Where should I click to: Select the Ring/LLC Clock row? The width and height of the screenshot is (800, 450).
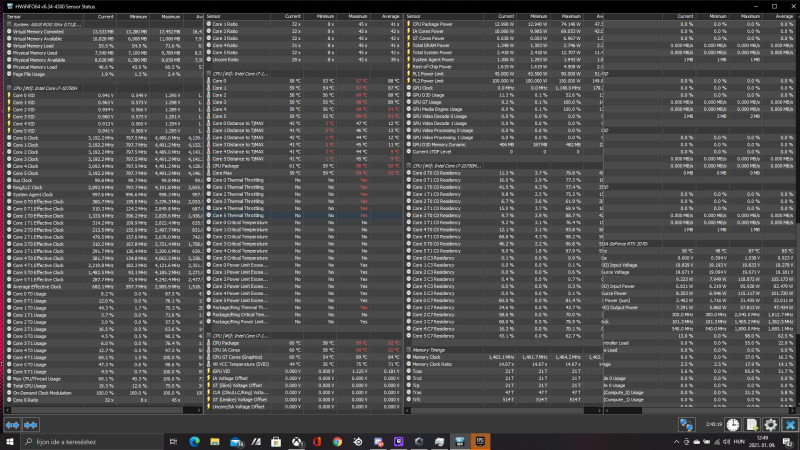pyautogui.click(x=104, y=187)
